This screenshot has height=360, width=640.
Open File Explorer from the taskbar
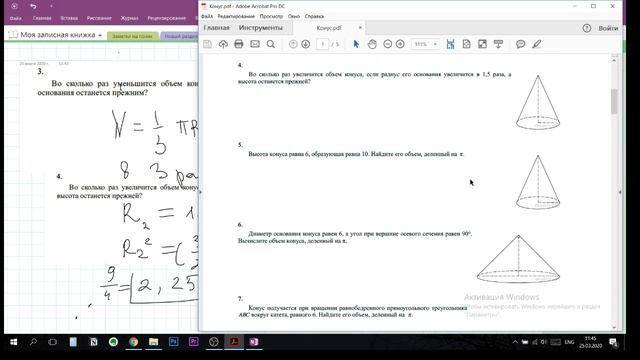point(153,342)
